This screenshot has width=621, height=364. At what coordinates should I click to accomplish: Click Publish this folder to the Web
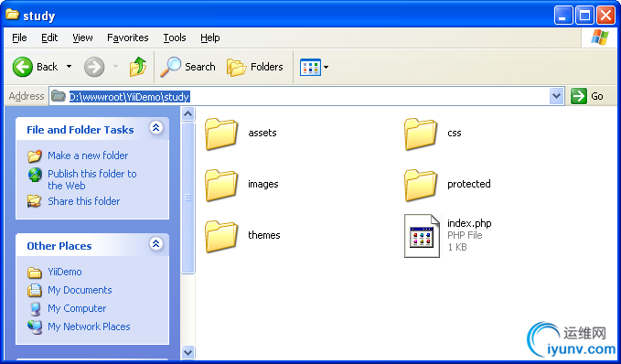tap(92, 179)
